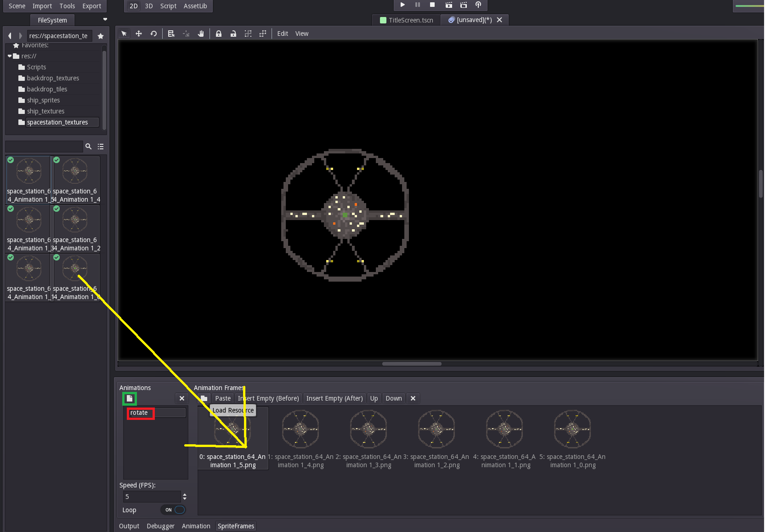The width and height of the screenshot is (765, 532).
Task: Open the canvas View menu
Action: [302, 34]
